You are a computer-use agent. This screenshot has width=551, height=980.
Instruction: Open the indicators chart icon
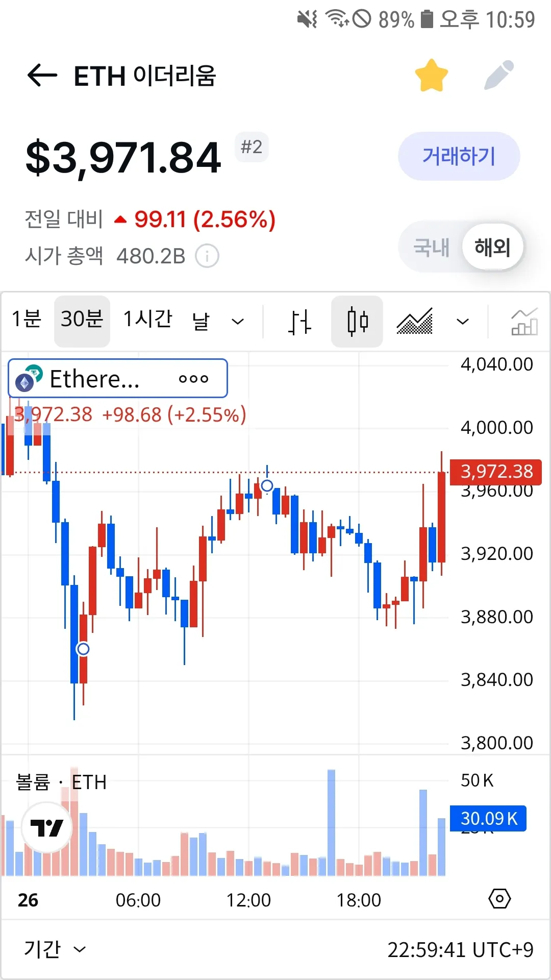pyautogui.click(x=524, y=322)
